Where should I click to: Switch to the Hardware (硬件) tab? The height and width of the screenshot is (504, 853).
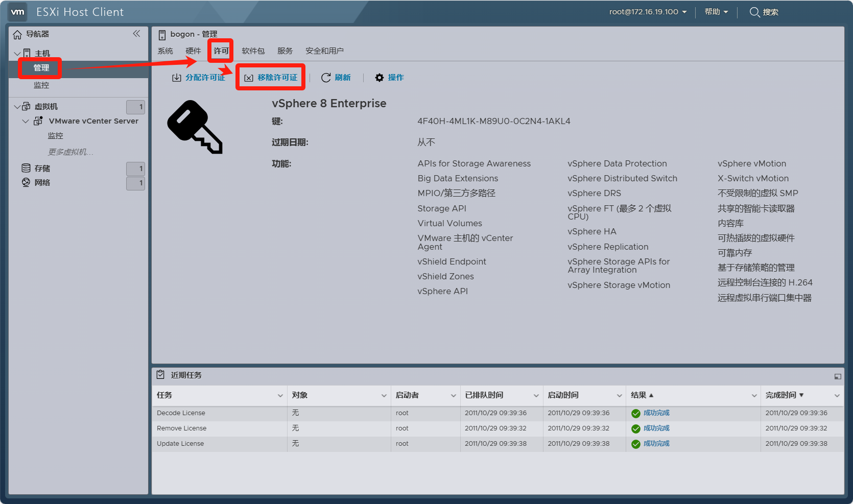193,51
